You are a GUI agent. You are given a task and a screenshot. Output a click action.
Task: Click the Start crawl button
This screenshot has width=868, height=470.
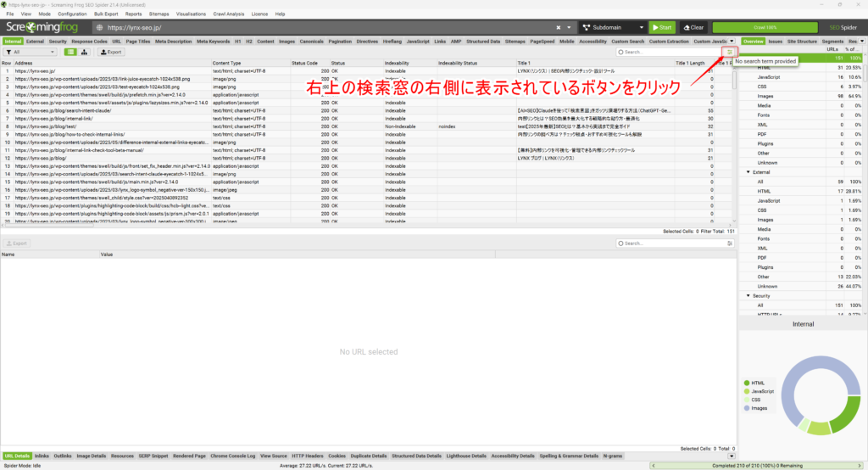(x=661, y=27)
